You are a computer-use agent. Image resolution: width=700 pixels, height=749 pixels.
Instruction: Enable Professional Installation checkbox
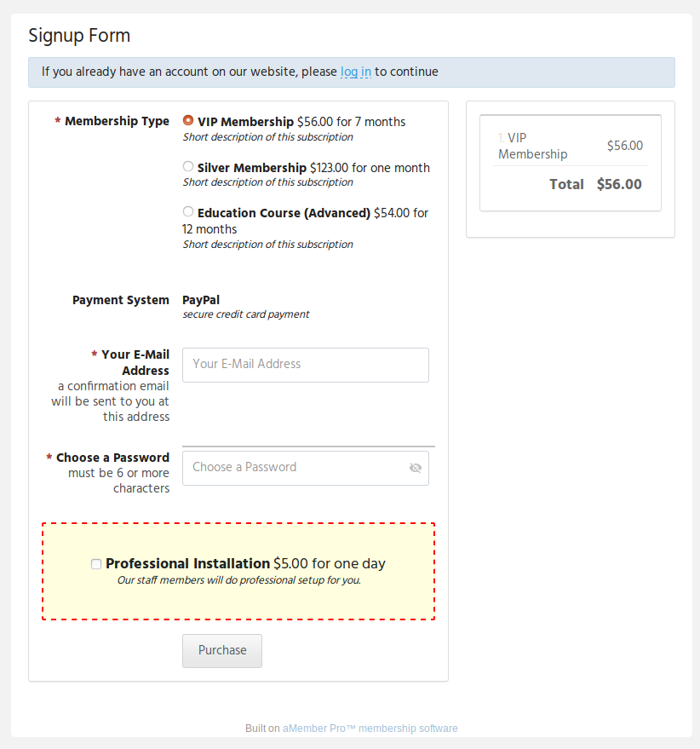coord(96,564)
